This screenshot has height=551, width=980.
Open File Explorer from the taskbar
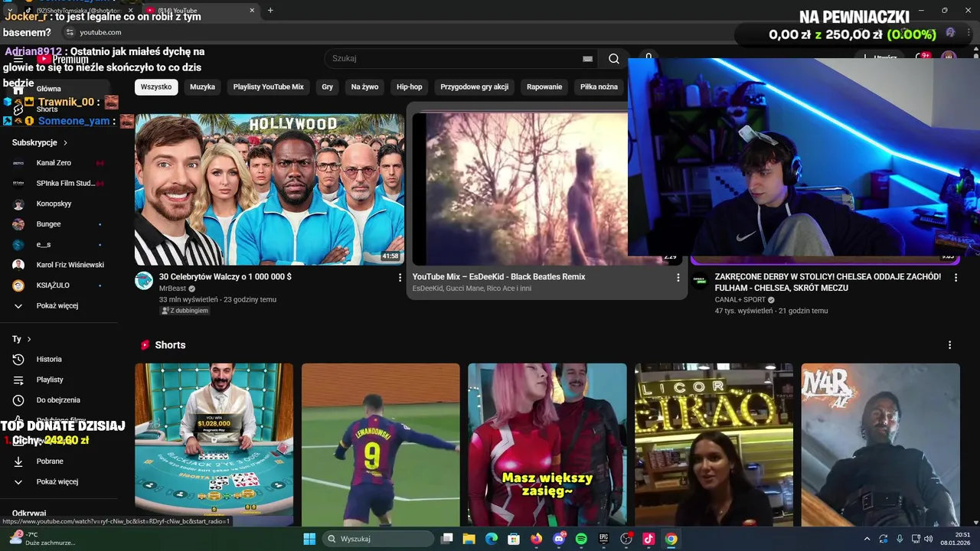pyautogui.click(x=469, y=539)
